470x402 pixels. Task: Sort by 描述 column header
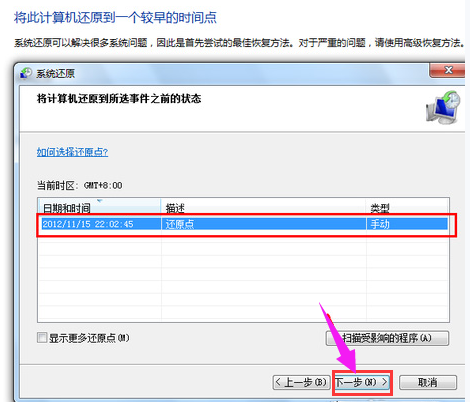tap(263, 208)
